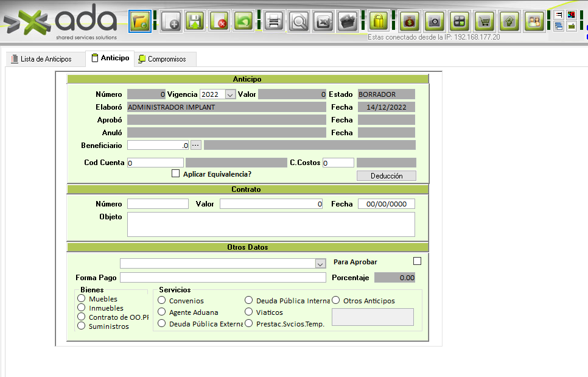Switch to Lista de Anticipos tab
Viewport: 588px width, 377px height.
coord(40,59)
